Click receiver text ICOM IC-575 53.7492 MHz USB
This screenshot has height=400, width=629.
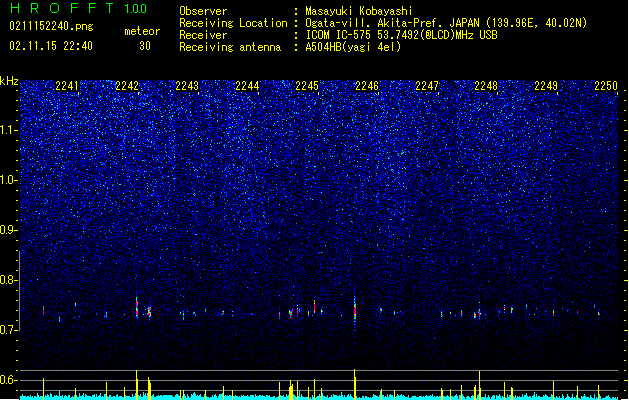tap(402, 35)
